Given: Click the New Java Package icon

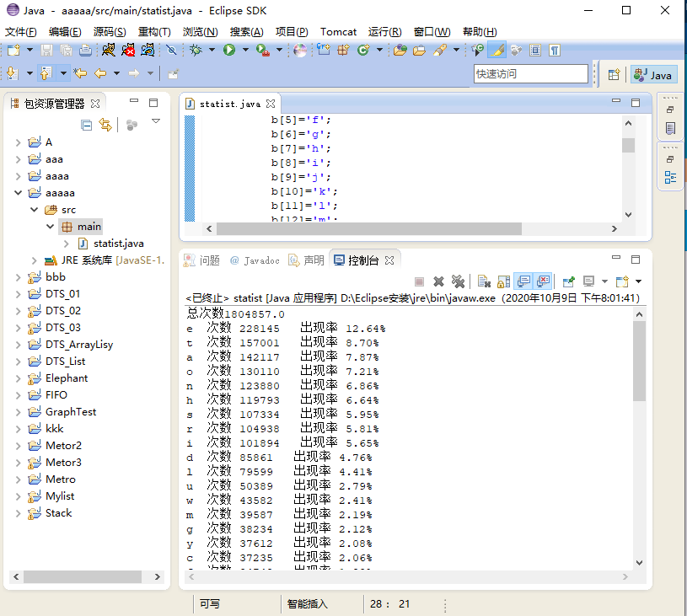Looking at the screenshot, I should pyautogui.click(x=343, y=50).
